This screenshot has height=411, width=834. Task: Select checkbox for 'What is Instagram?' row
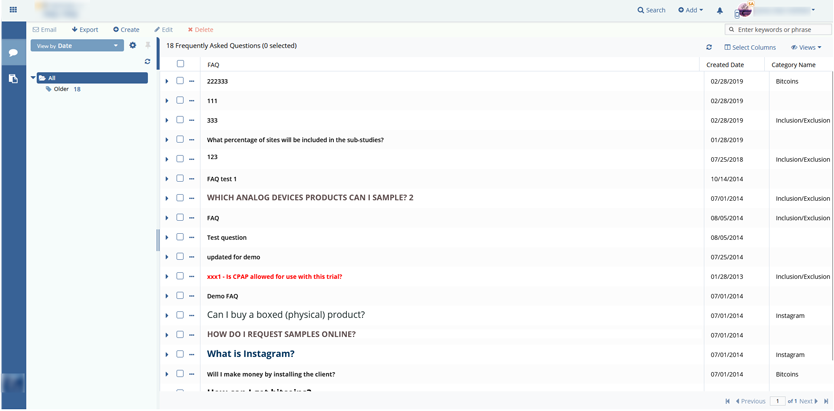(180, 354)
